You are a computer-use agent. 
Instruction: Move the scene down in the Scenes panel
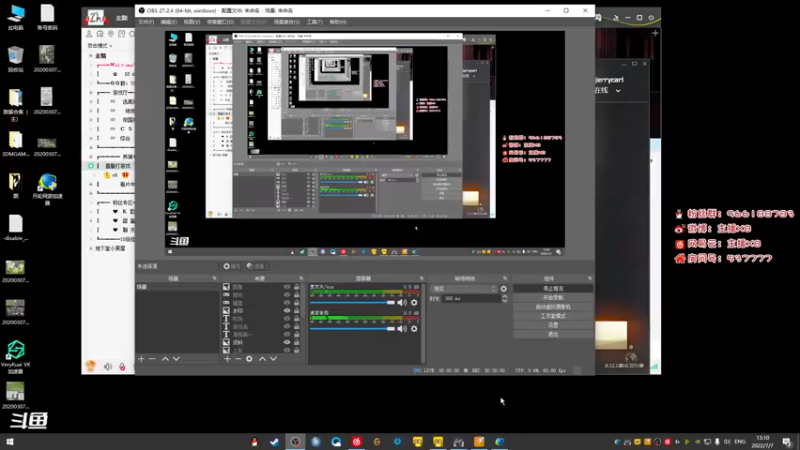[176, 359]
